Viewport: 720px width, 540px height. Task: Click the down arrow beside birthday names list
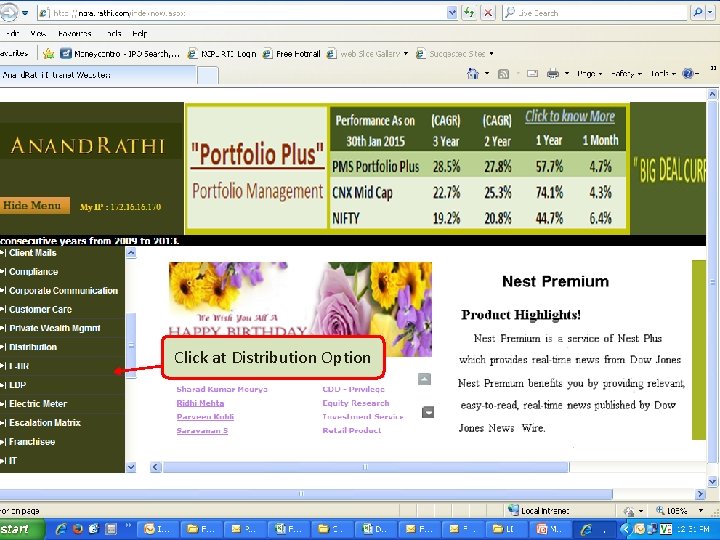coord(428,412)
